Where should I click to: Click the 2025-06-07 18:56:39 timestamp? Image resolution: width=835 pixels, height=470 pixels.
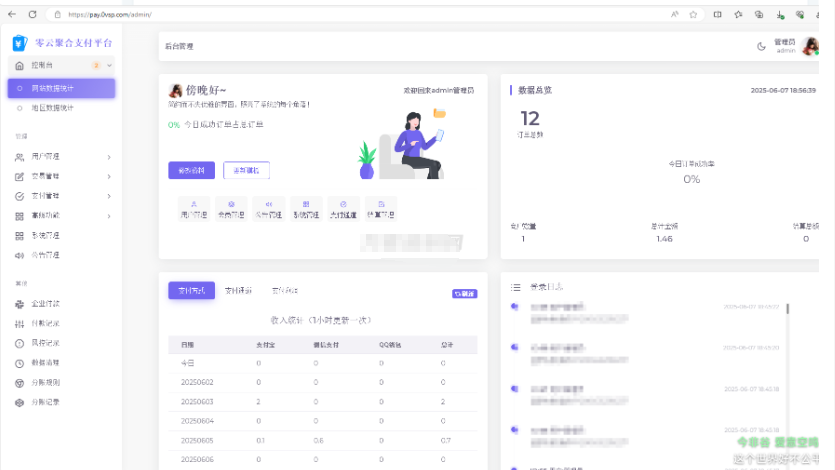[783, 90]
